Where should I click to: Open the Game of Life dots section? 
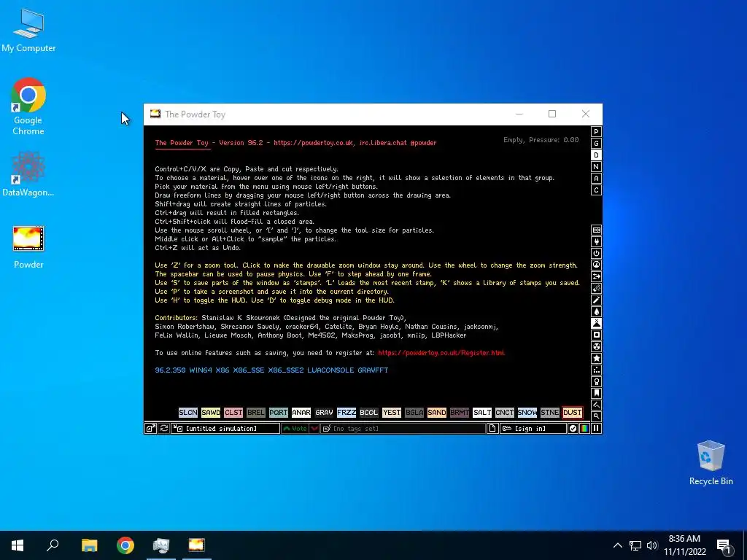click(596, 370)
